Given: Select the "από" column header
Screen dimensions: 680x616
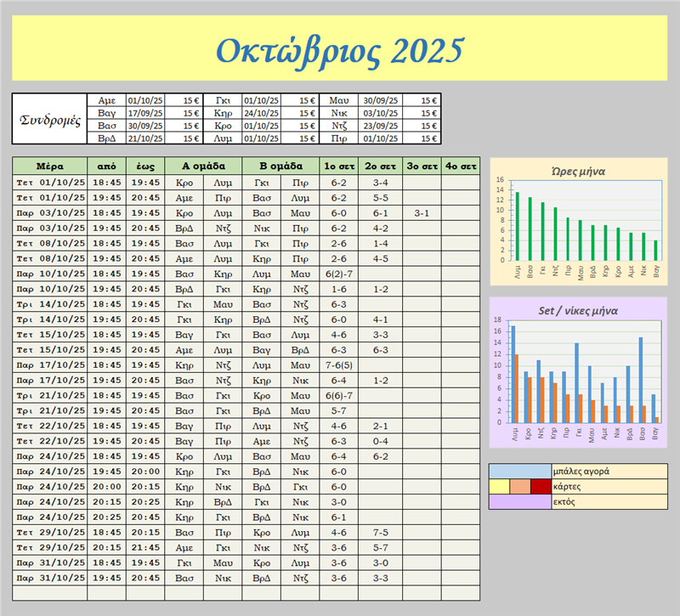Looking at the screenshot, I should coord(107,166).
